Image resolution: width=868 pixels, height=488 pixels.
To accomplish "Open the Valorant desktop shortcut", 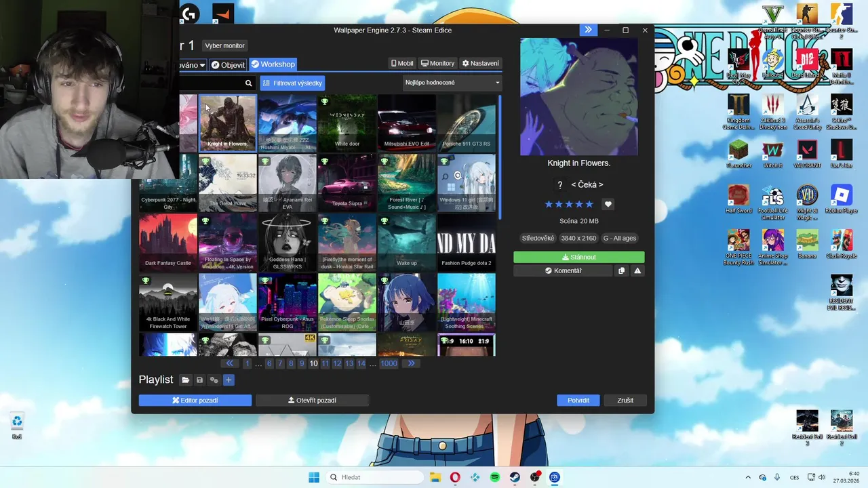I will [x=806, y=154].
